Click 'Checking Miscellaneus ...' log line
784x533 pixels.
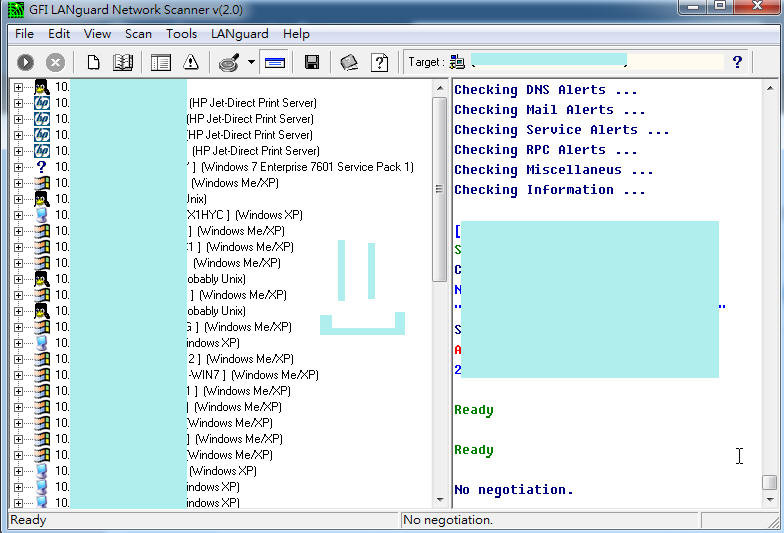(x=554, y=170)
